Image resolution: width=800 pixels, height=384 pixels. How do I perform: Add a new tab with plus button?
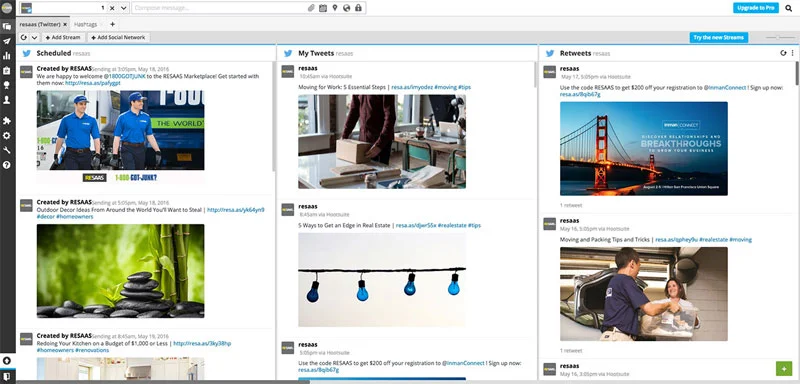coord(112,24)
